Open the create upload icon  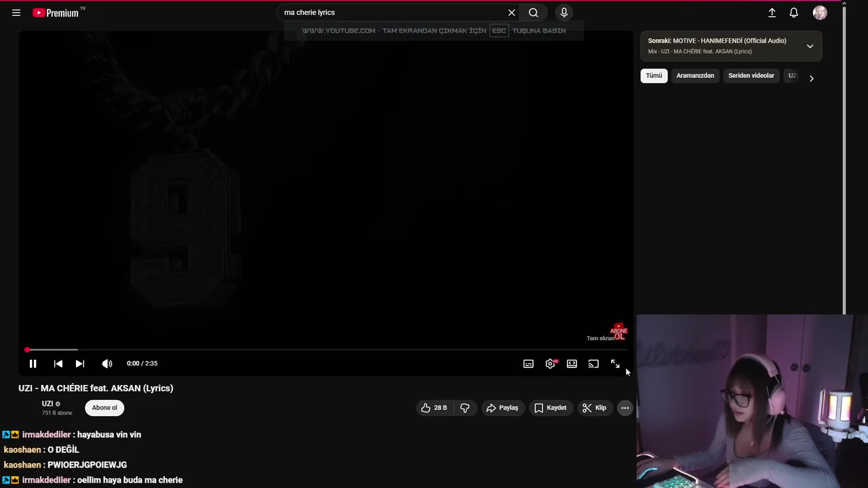[x=772, y=12]
